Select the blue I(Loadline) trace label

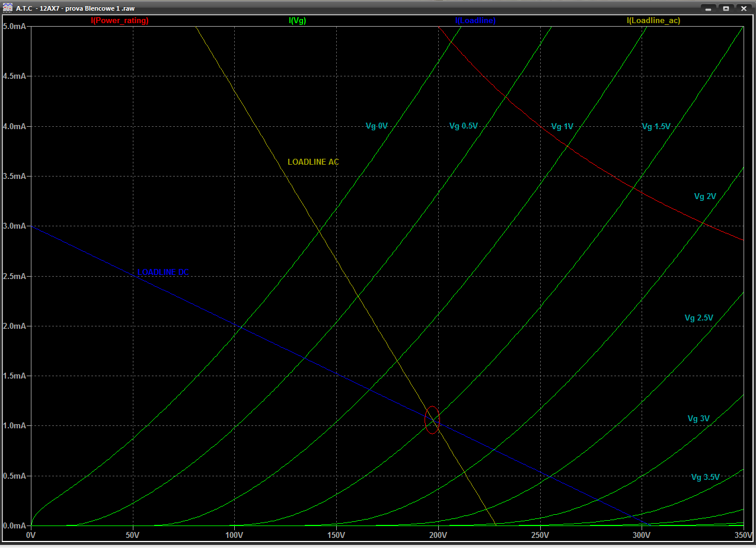click(x=475, y=21)
